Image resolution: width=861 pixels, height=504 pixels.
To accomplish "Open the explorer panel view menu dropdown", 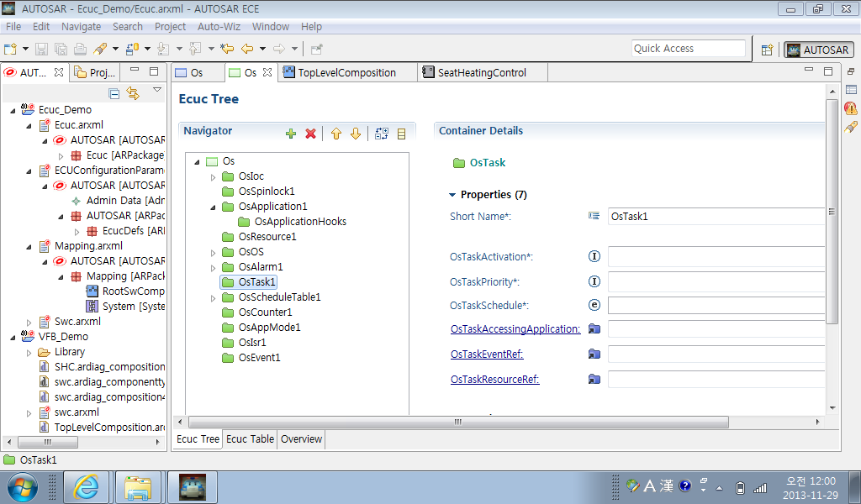I will (157, 89).
